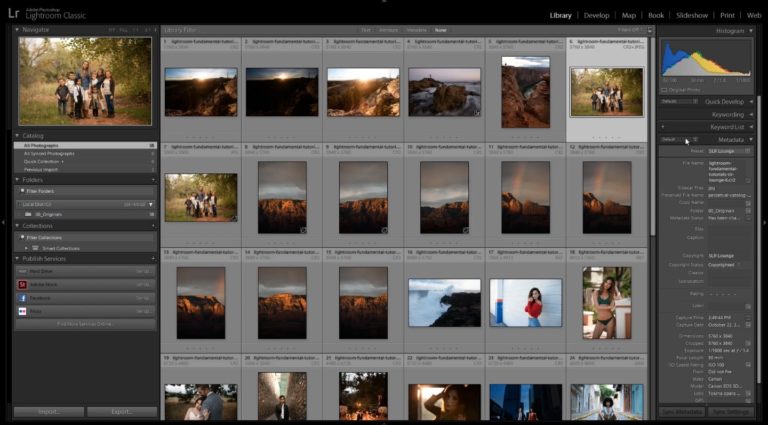Click the Adobe Stock publish service icon
The height and width of the screenshot is (425, 768).
click(22, 284)
